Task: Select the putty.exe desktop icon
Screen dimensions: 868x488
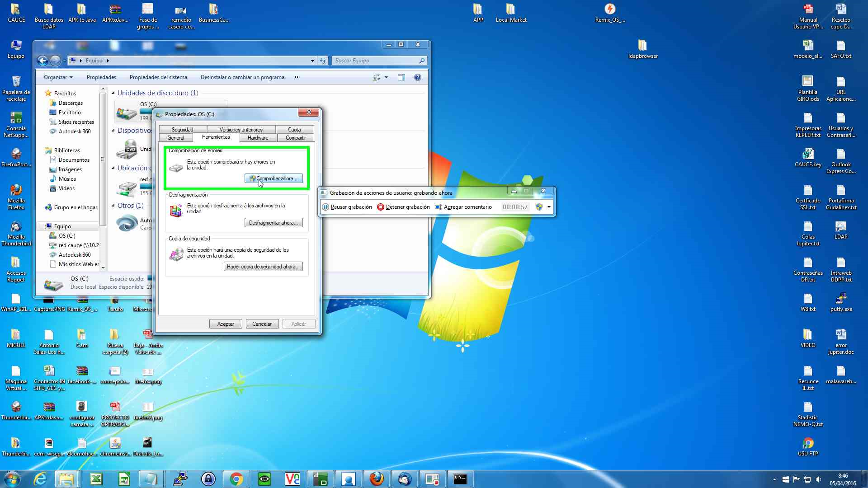Action: [x=841, y=302]
